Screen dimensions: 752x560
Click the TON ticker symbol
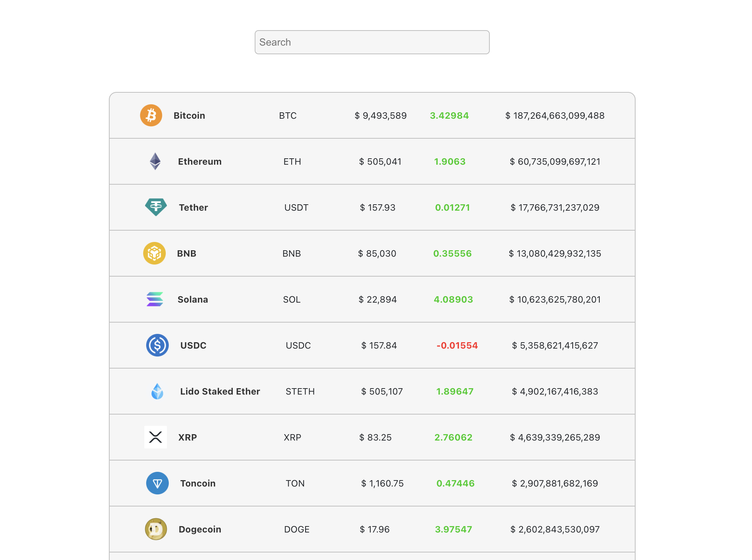[x=295, y=483]
